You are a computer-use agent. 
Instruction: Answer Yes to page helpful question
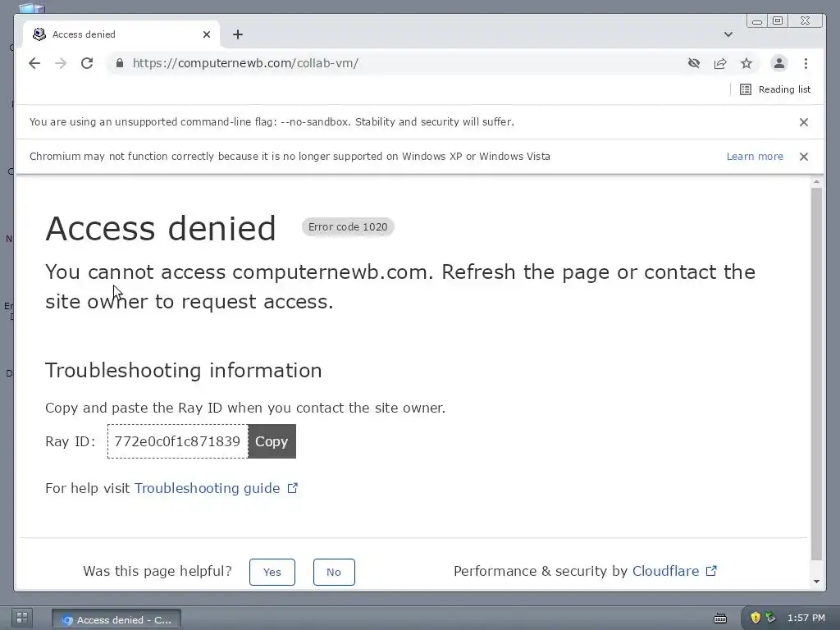pyautogui.click(x=272, y=572)
